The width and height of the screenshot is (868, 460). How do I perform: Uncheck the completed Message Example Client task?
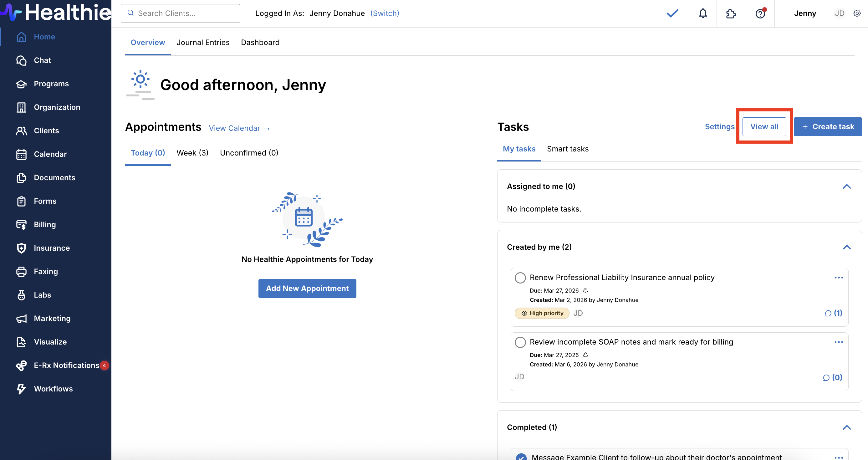click(521, 457)
